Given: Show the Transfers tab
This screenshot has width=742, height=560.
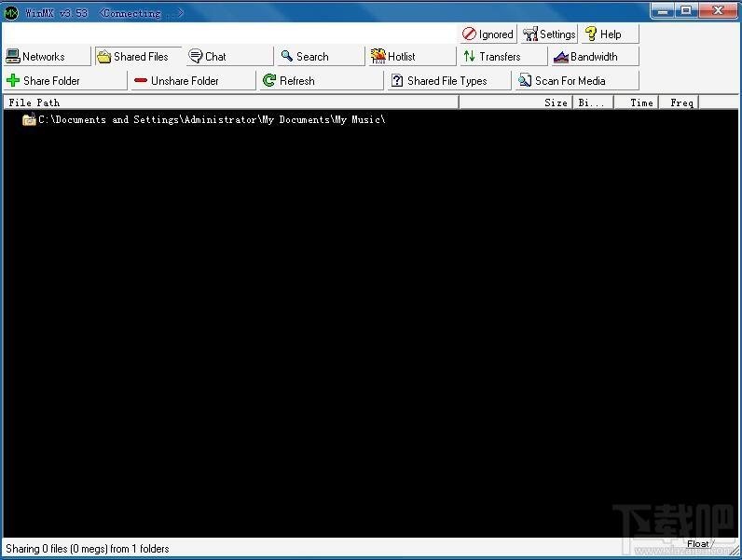Looking at the screenshot, I should pos(503,56).
